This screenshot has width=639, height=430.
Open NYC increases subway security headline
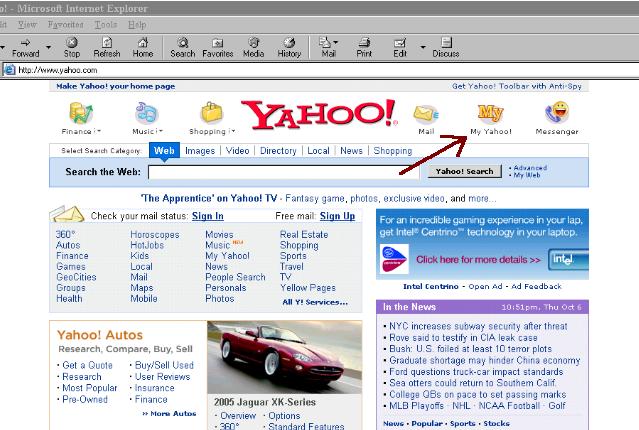478,326
